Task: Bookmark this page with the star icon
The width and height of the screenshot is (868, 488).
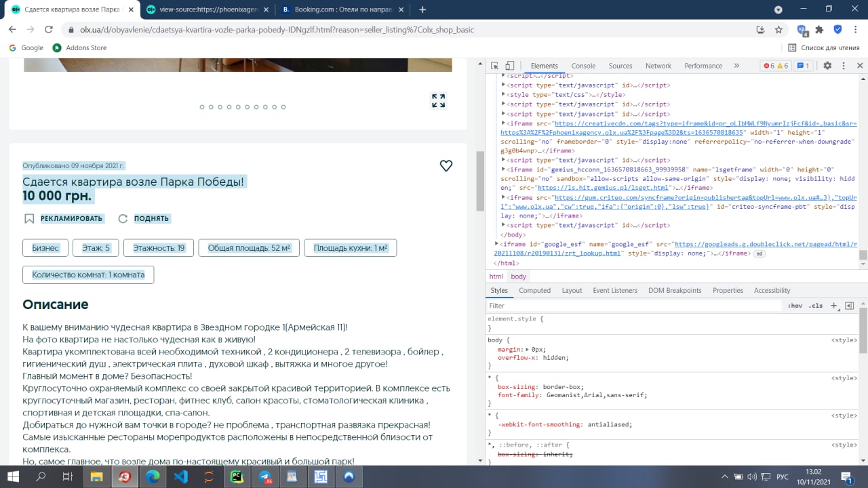Action: pos(778,30)
